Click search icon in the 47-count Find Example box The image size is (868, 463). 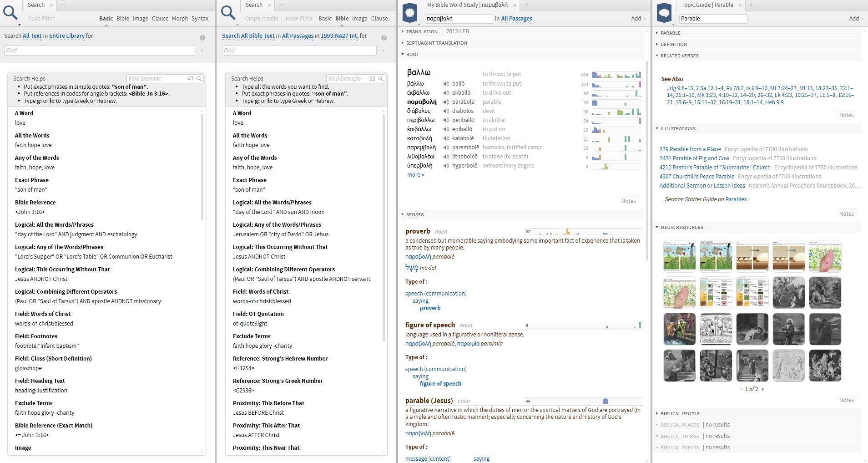point(199,79)
